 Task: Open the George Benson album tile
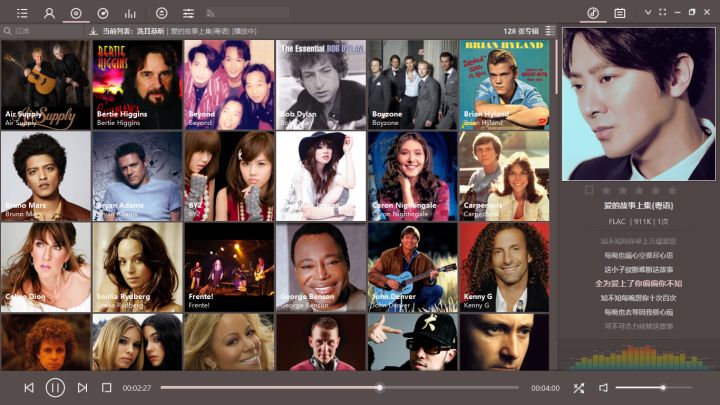[321, 267]
